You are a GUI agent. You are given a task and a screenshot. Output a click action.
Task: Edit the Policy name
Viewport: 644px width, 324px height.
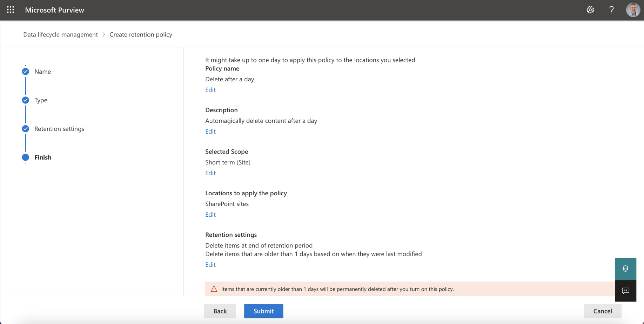point(210,90)
